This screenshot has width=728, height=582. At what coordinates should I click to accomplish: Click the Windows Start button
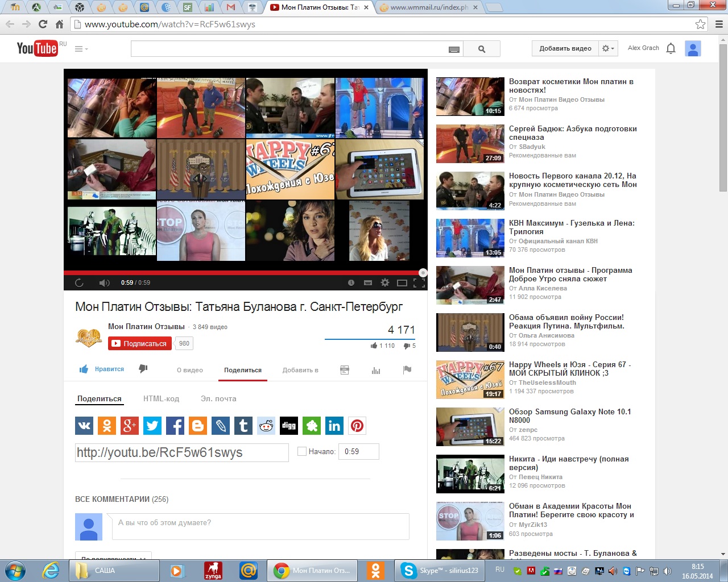pyautogui.click(x=15, y=570)
